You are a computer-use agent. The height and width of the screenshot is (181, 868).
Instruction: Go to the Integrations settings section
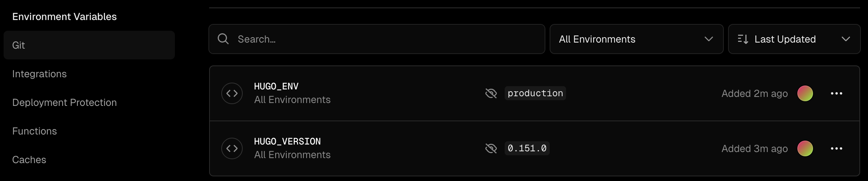tap(39, 74)
